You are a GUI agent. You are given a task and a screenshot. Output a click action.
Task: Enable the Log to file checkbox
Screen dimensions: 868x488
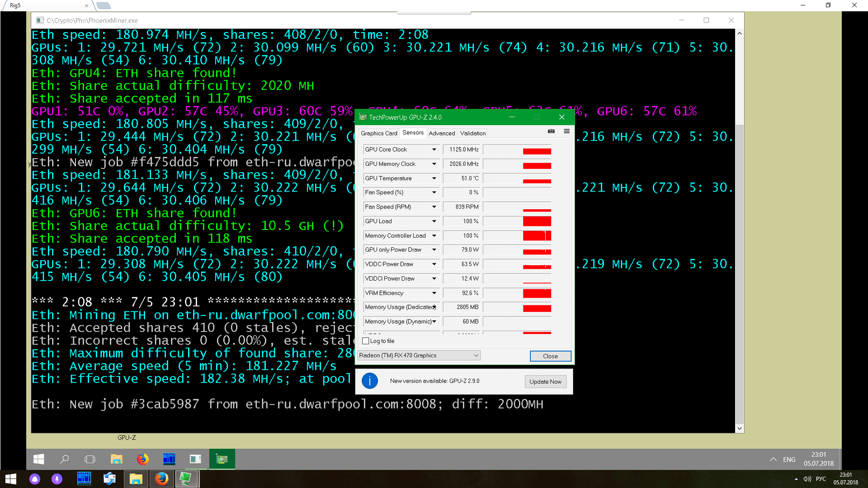pos(366,341)
